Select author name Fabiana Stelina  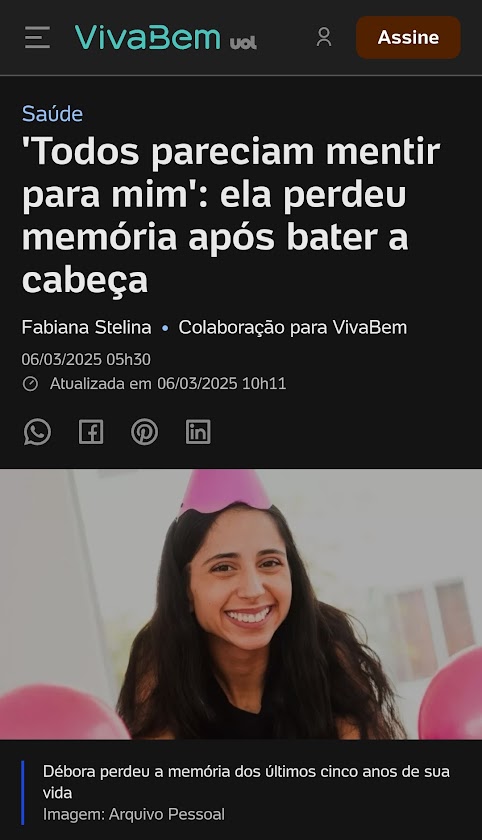point(86,327)
